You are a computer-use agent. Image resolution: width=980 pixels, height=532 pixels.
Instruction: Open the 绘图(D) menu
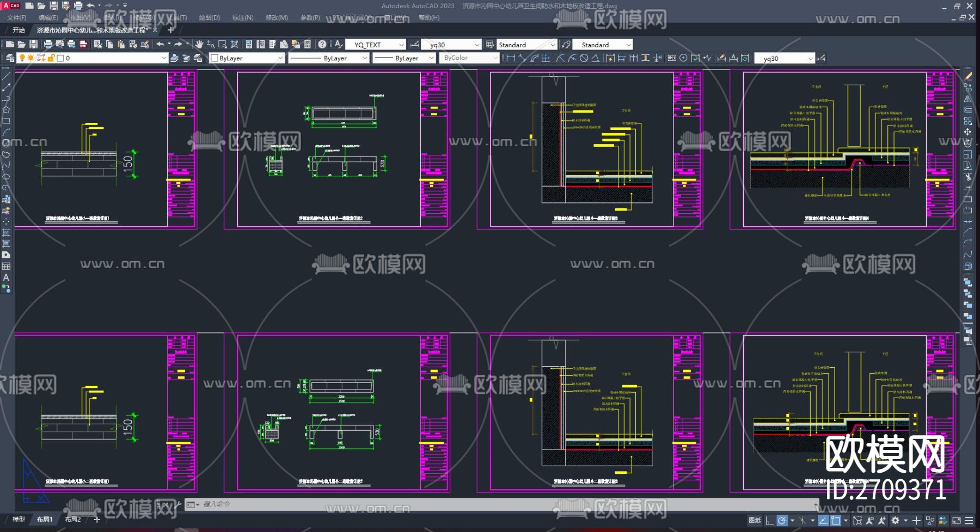coord(210,17)
